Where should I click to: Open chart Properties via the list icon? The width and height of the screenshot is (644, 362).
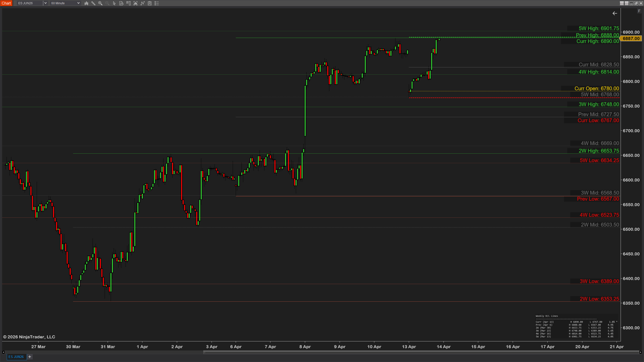click(x=157, y=3)
